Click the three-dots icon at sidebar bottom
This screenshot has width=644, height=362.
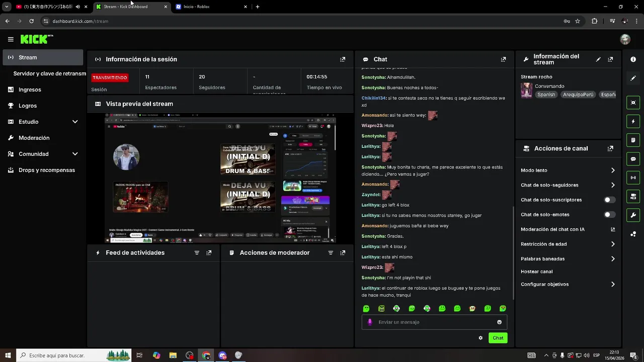click(x=633, y=234)
